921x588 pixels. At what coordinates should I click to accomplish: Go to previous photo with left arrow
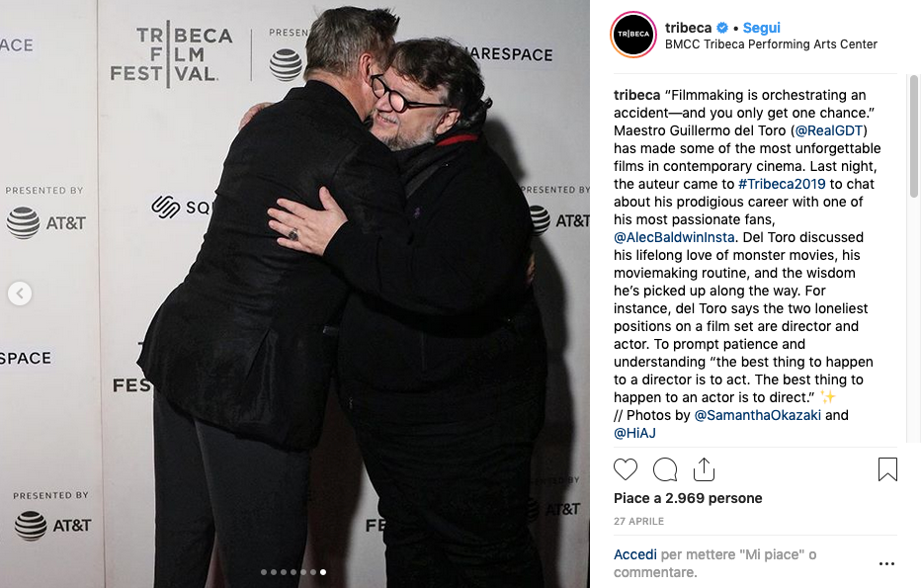click(20, 294)
